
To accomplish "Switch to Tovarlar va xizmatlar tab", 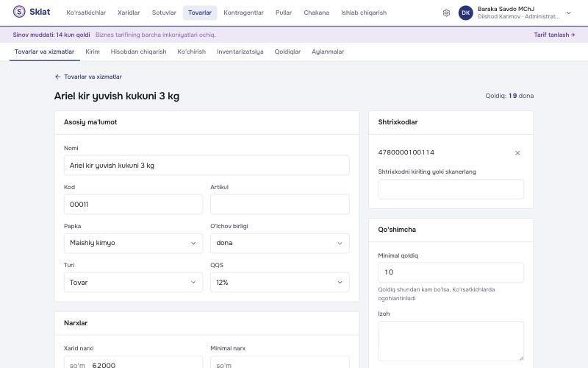I will (44, 52).
